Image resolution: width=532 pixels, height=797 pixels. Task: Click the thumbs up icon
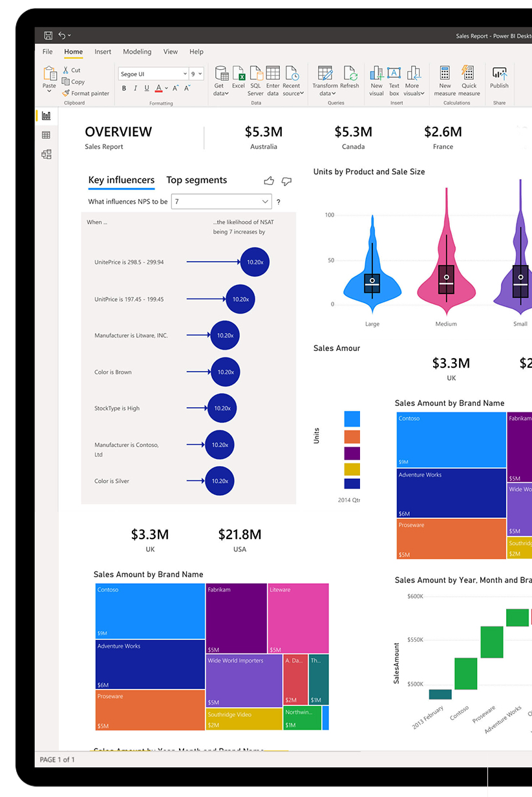(x=269, y=181)
